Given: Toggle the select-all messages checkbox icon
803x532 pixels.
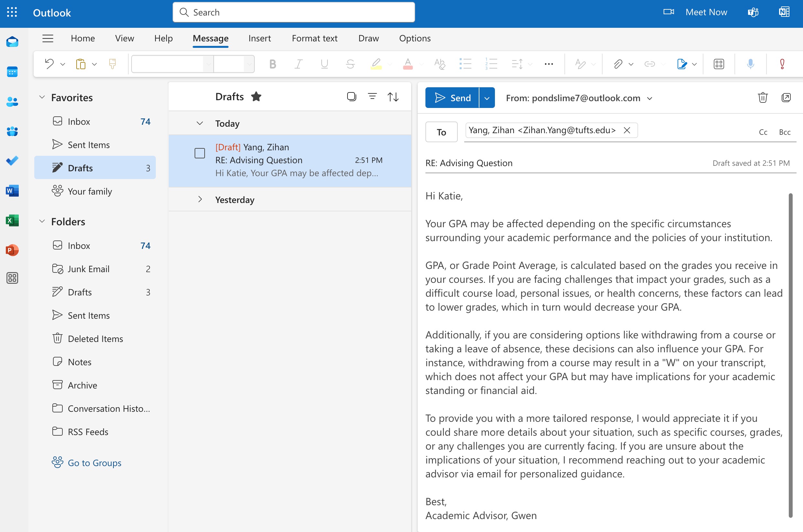Looking at the screenshot, I should (351, 97).
